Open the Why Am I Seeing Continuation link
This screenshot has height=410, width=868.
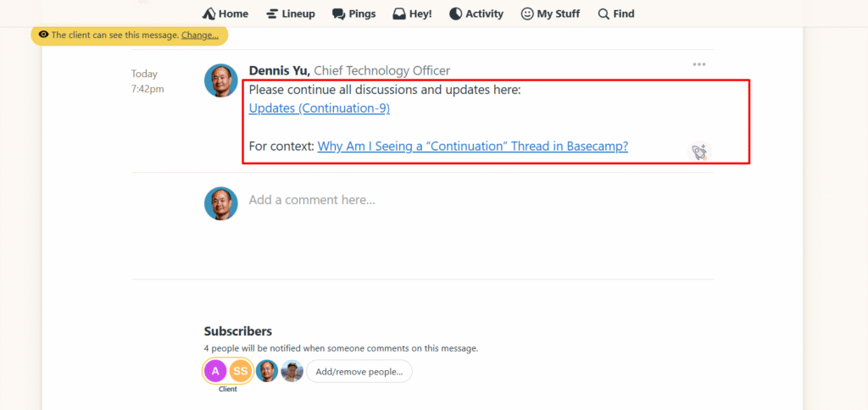[472, 146]
